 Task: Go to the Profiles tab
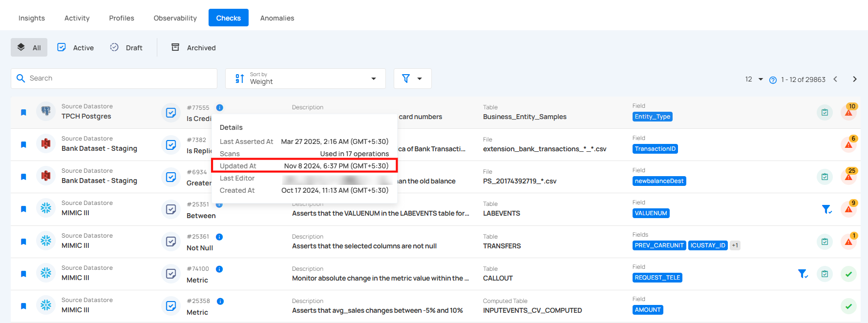point(122,18)
